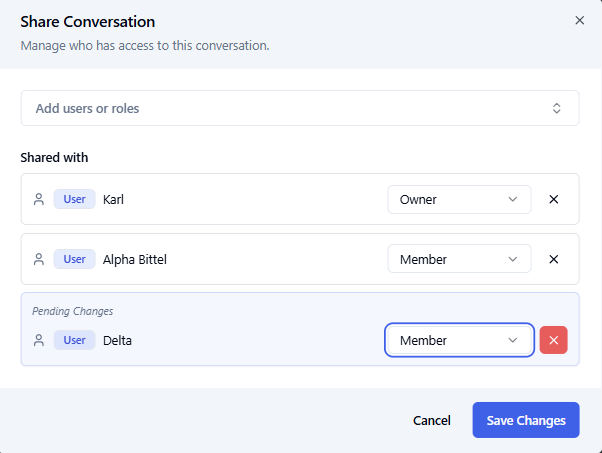This screenshot has width=602, height=453.
Task: Click Save Changes
Action: pos(526,420)
